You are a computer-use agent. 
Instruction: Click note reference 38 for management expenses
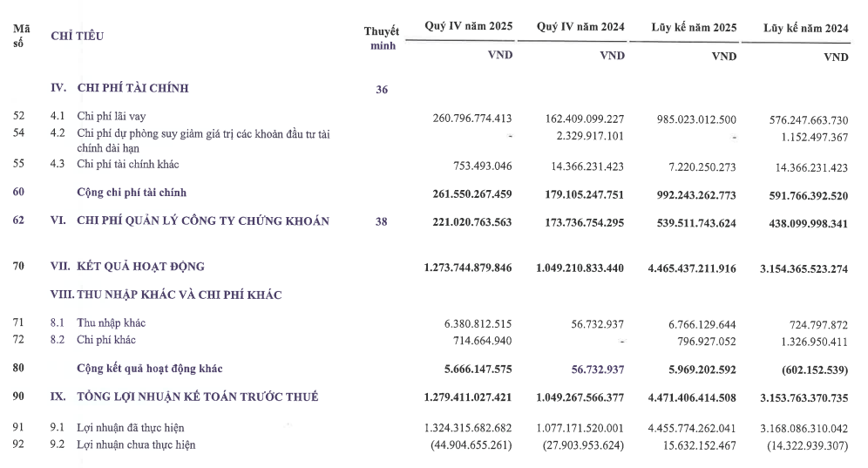[381, 221]
